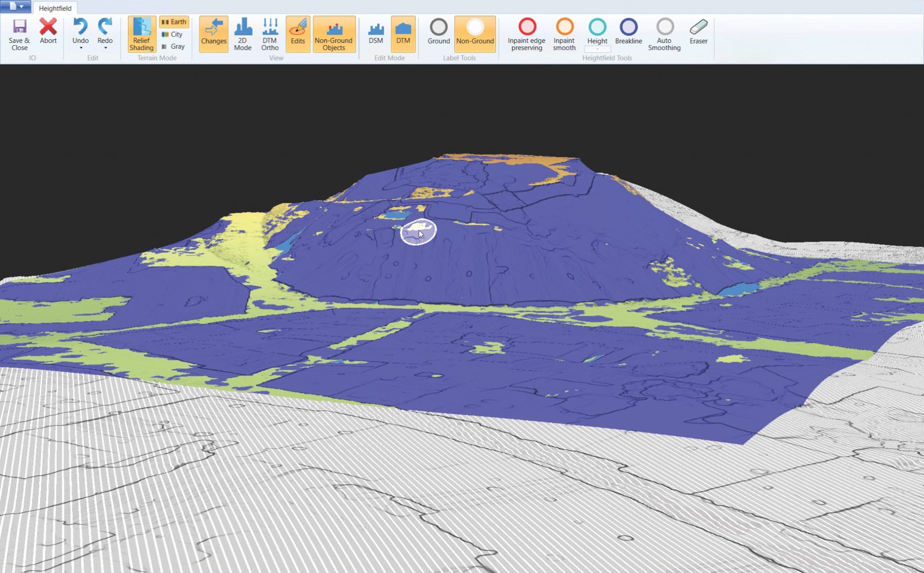Toggle Relief Shading terrain mode

tap(142, 34)
